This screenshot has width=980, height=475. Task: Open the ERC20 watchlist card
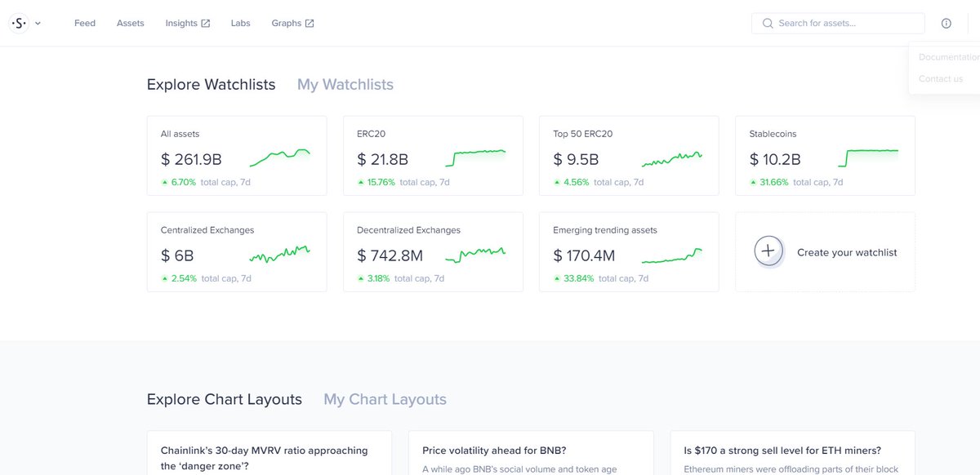click(433, 156)
